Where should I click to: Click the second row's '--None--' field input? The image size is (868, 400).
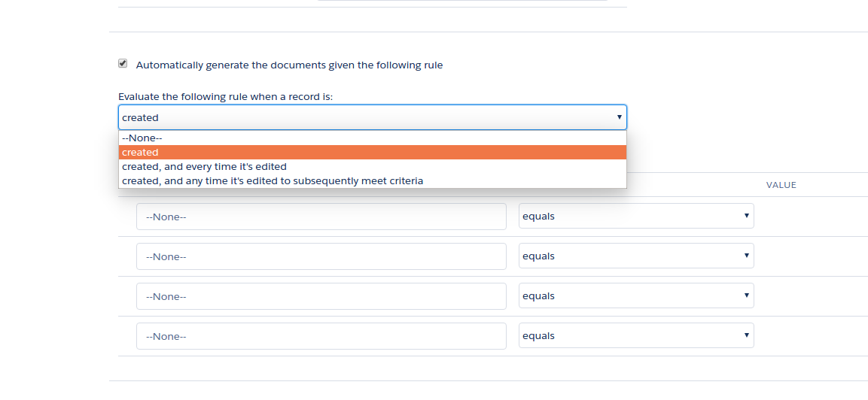[x=321, y=256]
